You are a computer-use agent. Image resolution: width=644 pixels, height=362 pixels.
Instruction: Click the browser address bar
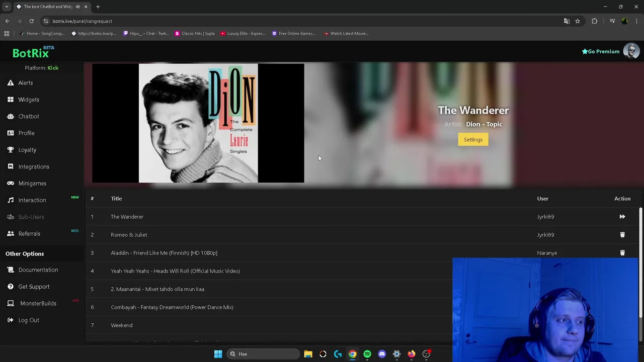tap(302, 21)
